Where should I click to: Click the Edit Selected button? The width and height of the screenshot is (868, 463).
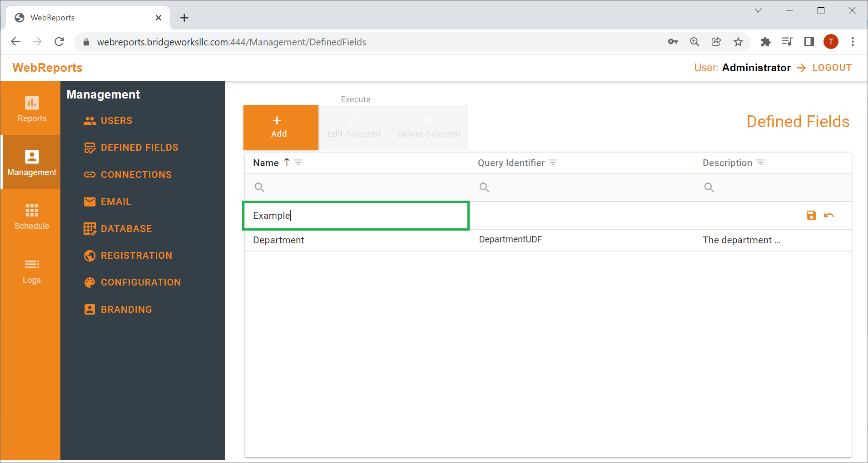coord(354,127)
